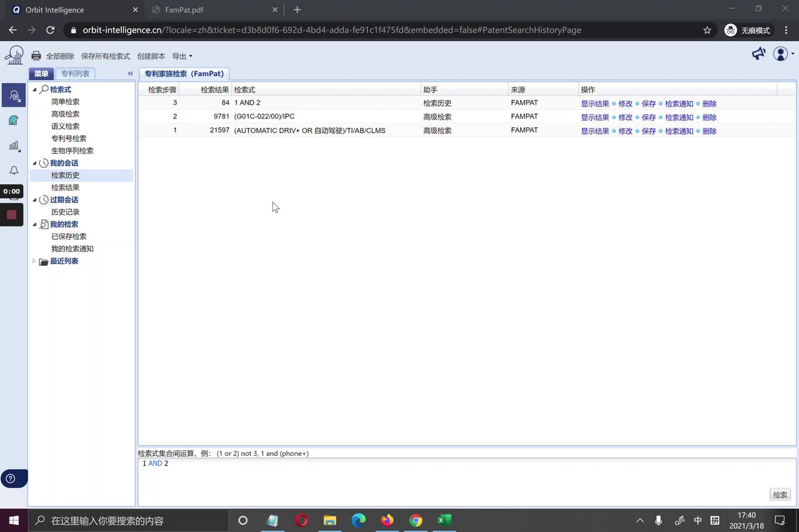Click 删除 for step 2
This screenshot has width=799, height=532.
point(709,117)
